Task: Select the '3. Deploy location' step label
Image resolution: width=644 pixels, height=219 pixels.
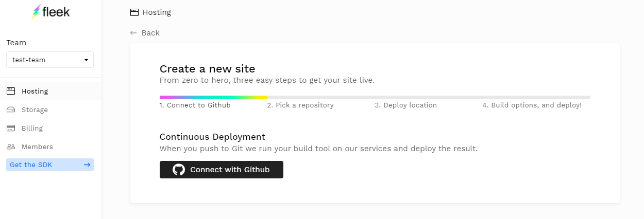Action: click(x=405, y=105)
